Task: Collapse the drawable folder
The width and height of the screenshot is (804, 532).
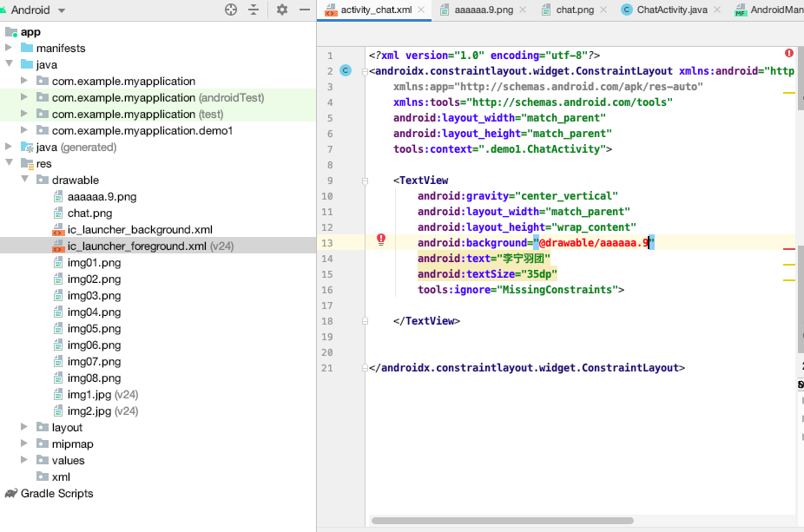Action: click(x=24, y=180)
